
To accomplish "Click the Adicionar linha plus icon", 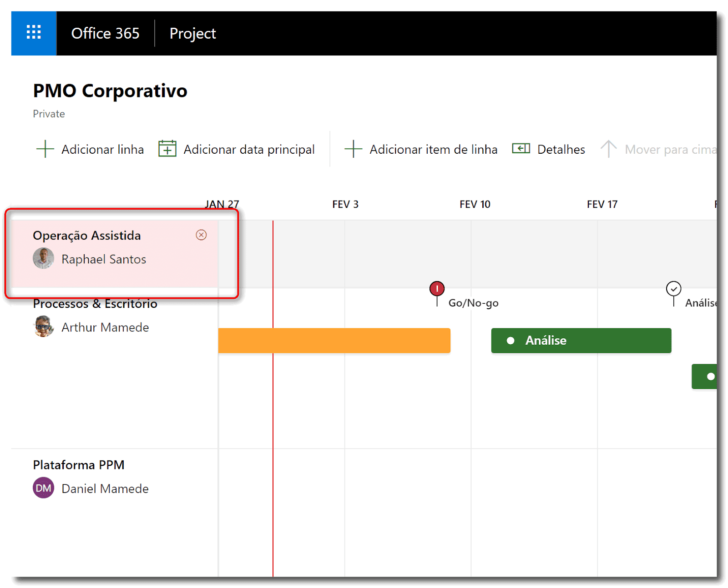I will (45, 149).
